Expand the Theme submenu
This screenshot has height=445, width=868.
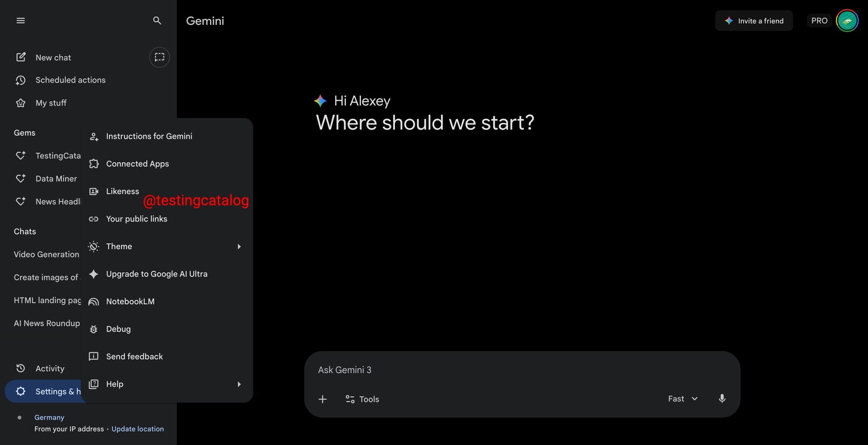166,246
